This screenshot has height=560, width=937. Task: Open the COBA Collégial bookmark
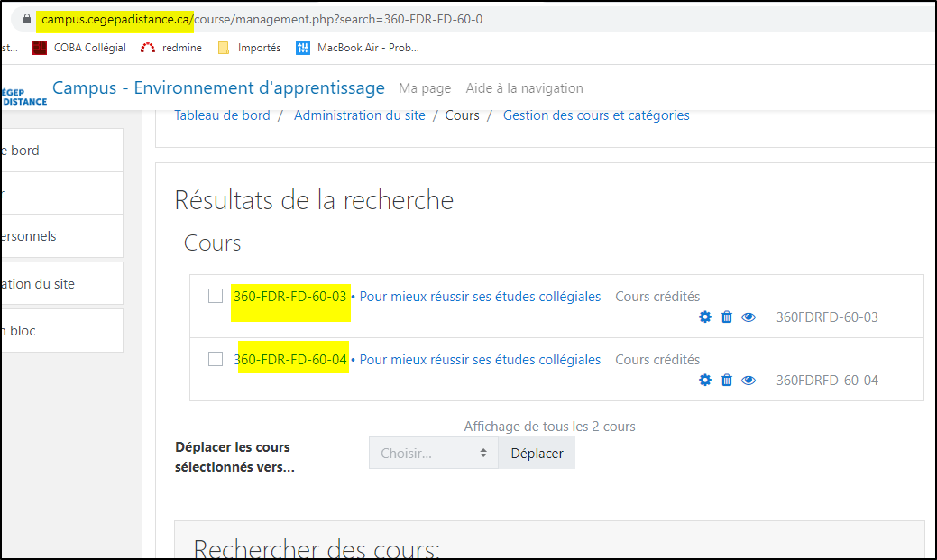pos(79,48)
